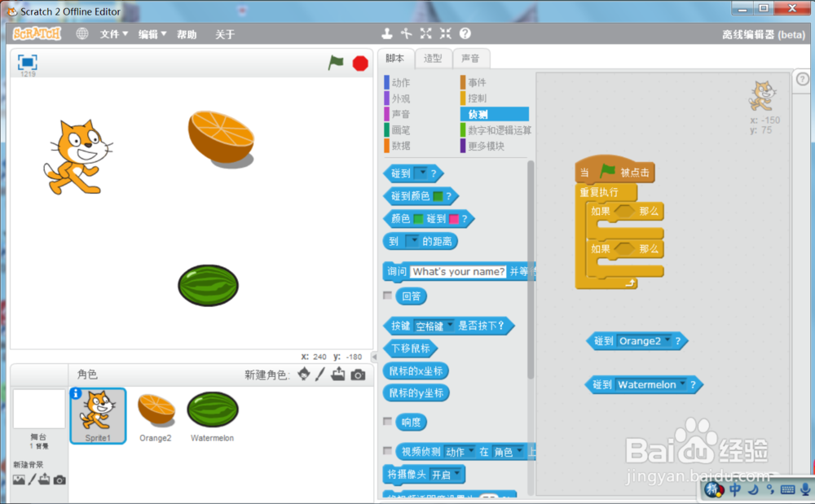The width and height of the screenshot is (815, 504).
Task: Click the keyboard icon in IME bar
Action: (x=787, y=489)
